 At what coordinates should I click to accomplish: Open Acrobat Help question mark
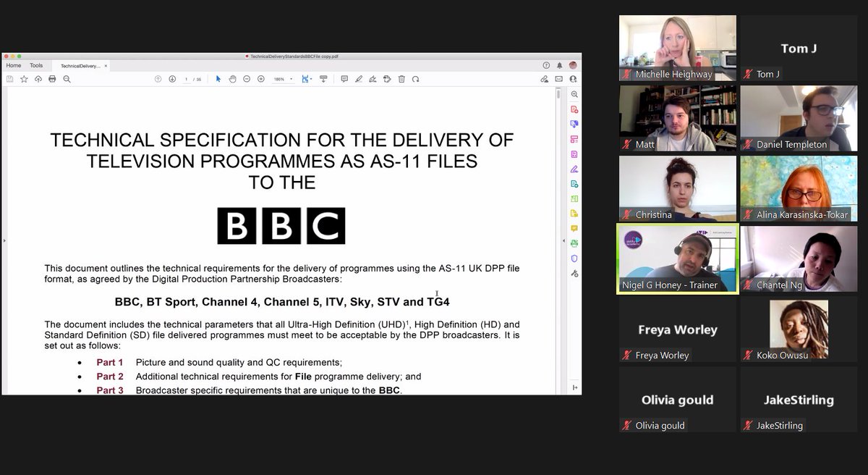tap(546, 65)
